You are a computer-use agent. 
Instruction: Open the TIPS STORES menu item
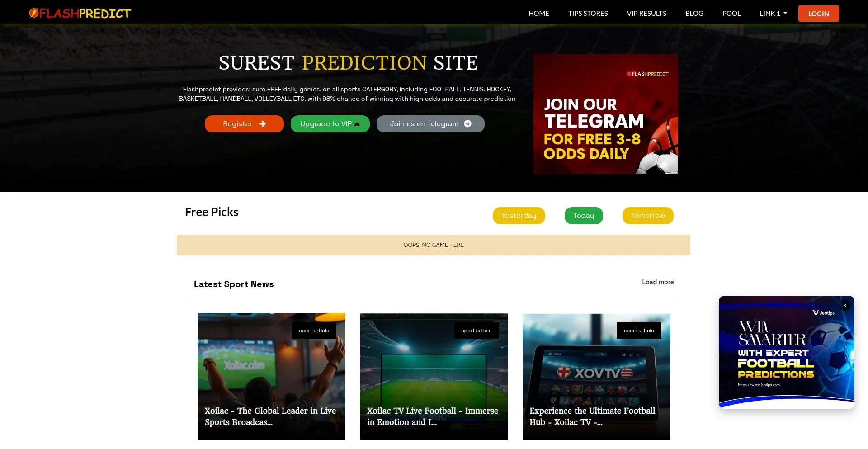(588, 14)
